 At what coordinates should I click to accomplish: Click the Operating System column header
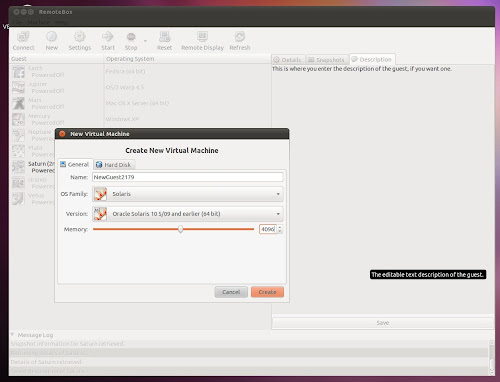click(x=187, y=59)
